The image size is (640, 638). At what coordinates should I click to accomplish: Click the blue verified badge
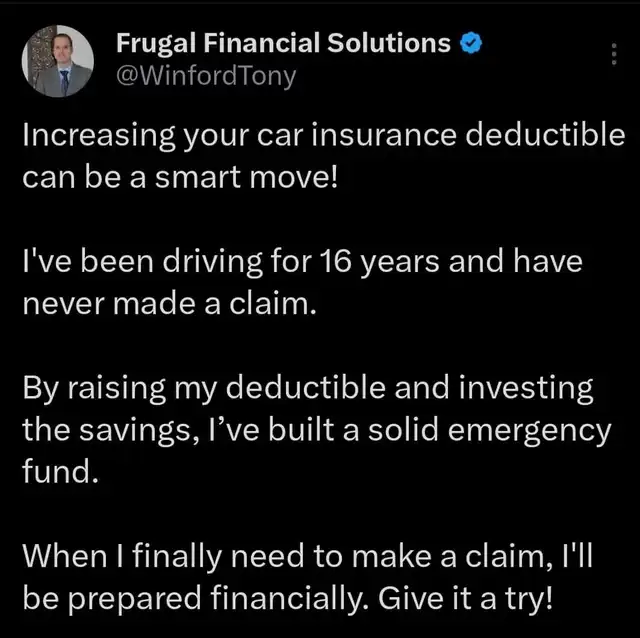point(472,44)
